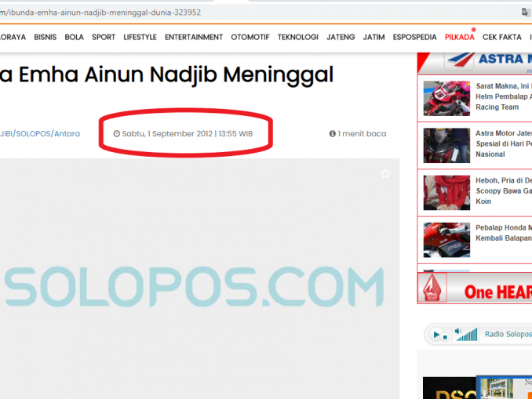Click the One HEART Honda banner
532x399 pixels.
tap(475, 288)
